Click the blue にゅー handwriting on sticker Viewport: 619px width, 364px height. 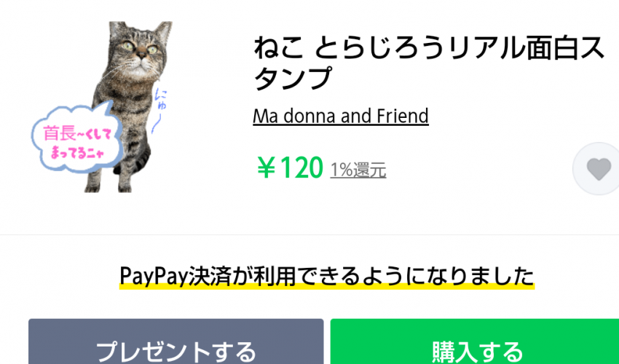[x=159, y=111]
